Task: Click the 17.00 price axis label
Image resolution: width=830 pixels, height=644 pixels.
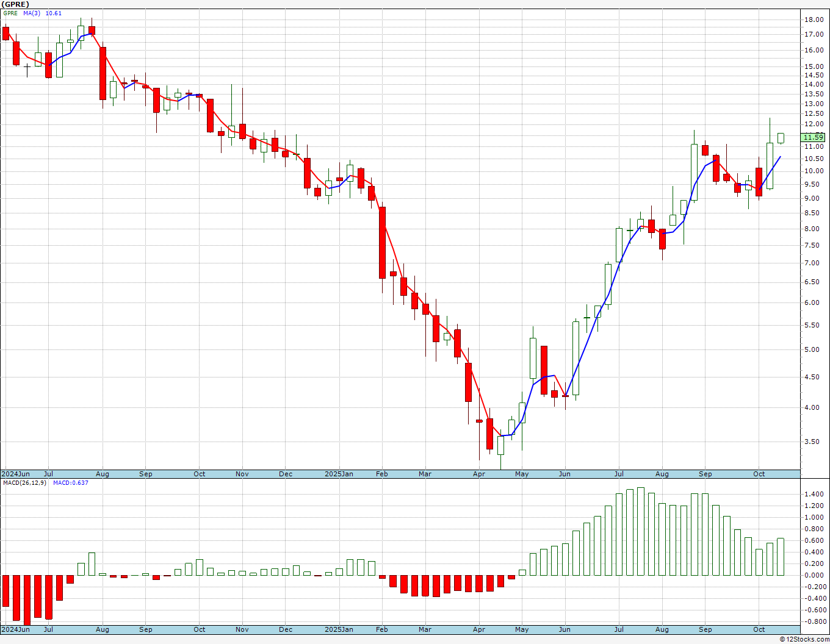Action: coord(814,34)
